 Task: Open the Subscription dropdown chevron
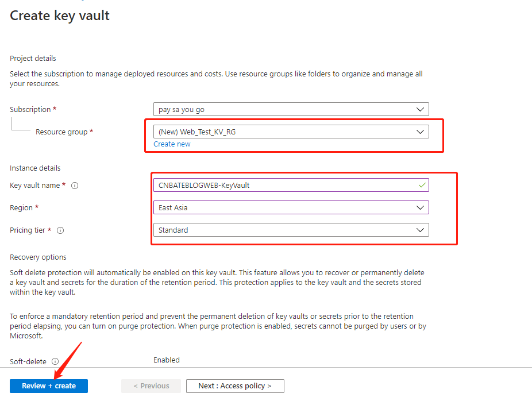point(420,109)
